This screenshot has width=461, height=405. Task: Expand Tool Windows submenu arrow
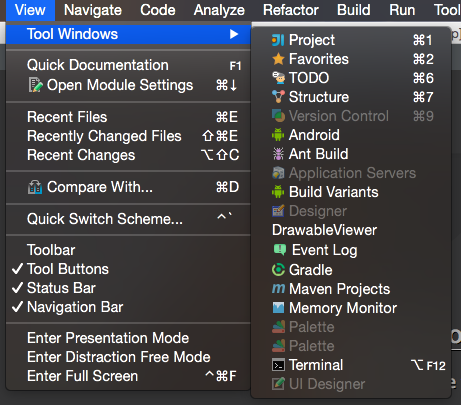tap(234, 34)
